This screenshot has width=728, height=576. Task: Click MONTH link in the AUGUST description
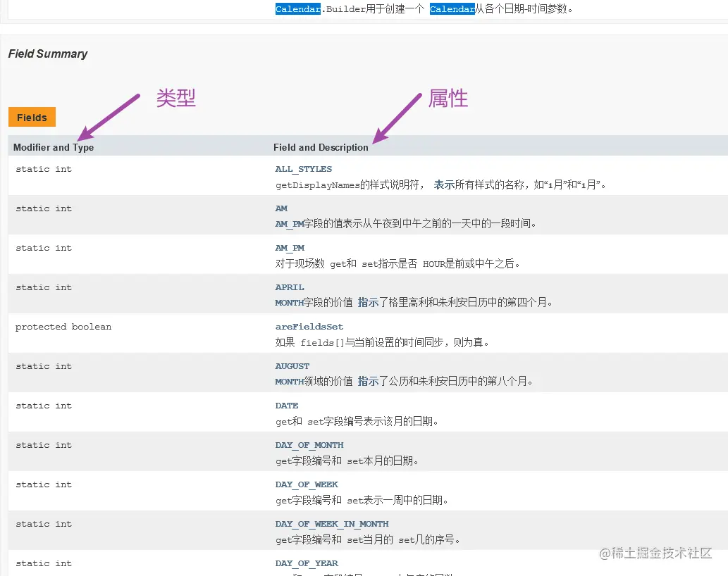click(x=289, y=382)
